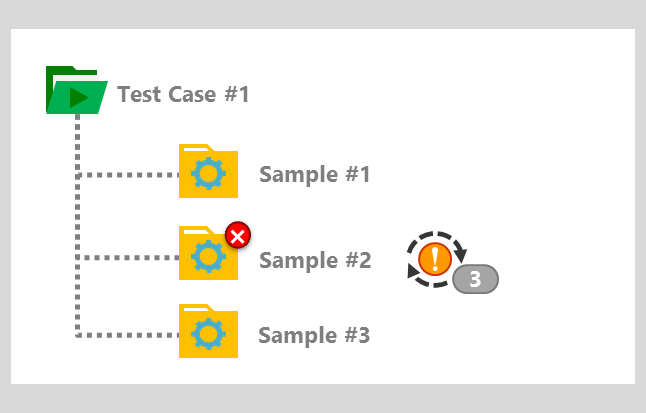This screenshot has height=413, width=646.
Task: Click the blue gear inside Sample #2 folder
Action: click(x=208, y=256)
